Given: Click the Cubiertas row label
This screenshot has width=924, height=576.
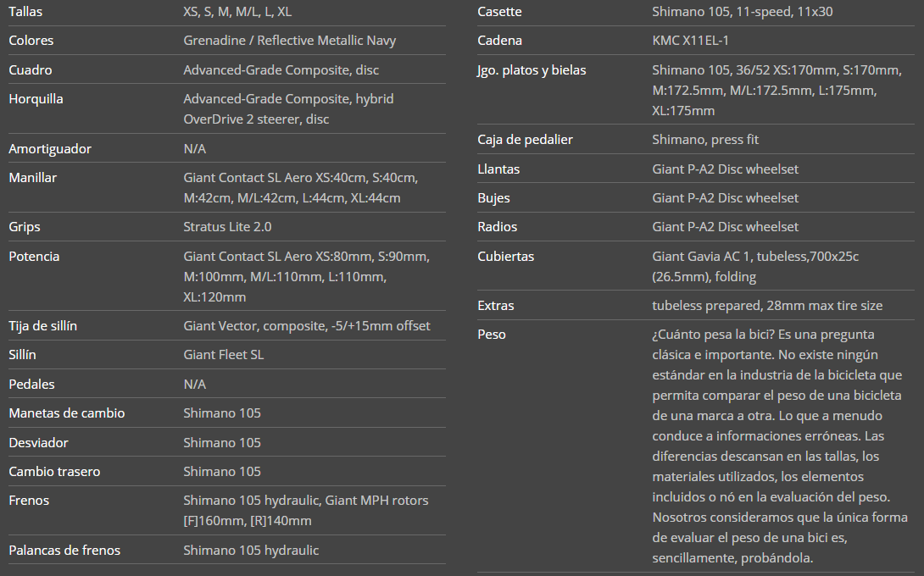Looking at the screenshot, I should point(505,257).
